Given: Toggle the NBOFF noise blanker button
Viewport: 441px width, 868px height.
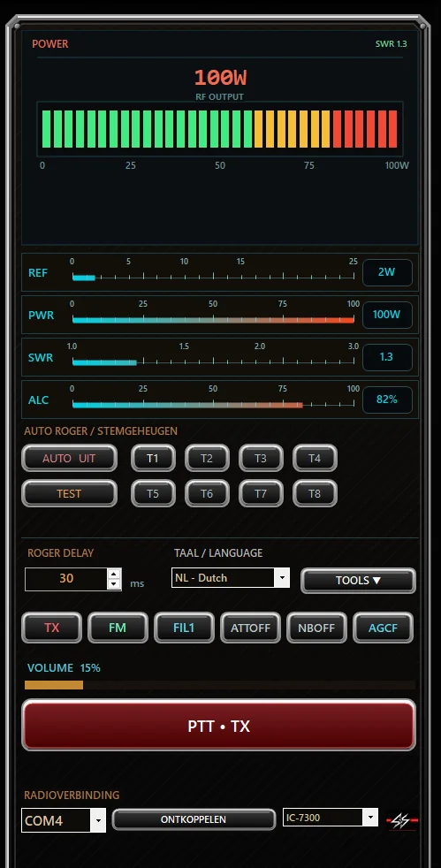Looking at the screenshot, I should [317, 628].
